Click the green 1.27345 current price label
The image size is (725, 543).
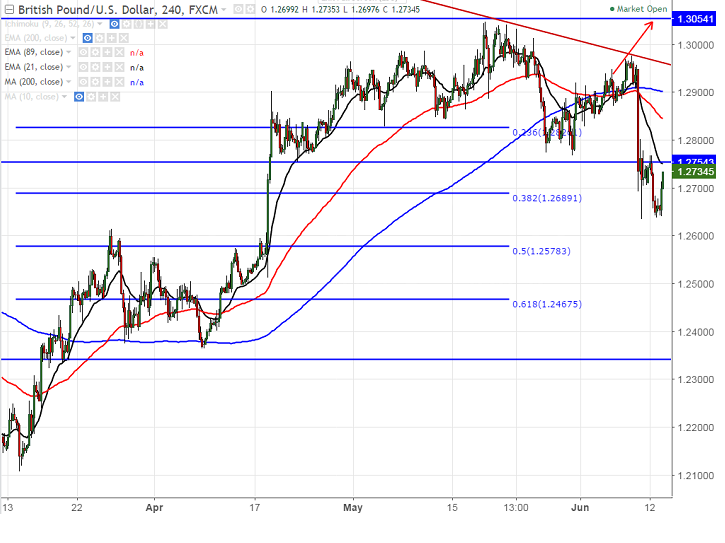[x=695, y=172]
